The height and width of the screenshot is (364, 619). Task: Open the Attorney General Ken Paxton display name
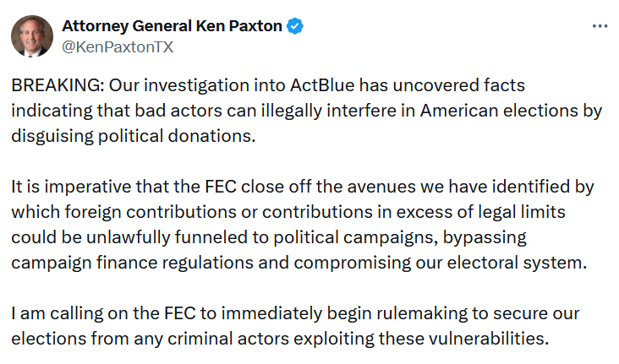(172, 26)
